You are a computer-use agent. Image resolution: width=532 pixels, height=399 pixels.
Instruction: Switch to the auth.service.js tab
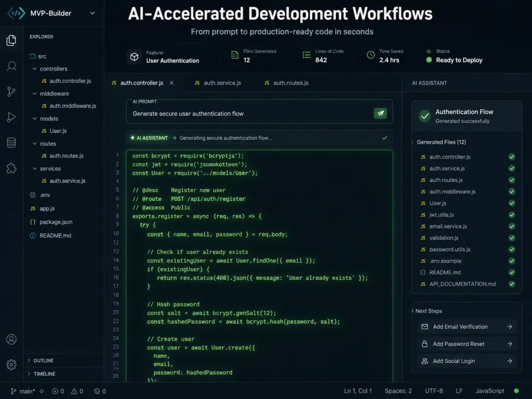pos(218,83)
